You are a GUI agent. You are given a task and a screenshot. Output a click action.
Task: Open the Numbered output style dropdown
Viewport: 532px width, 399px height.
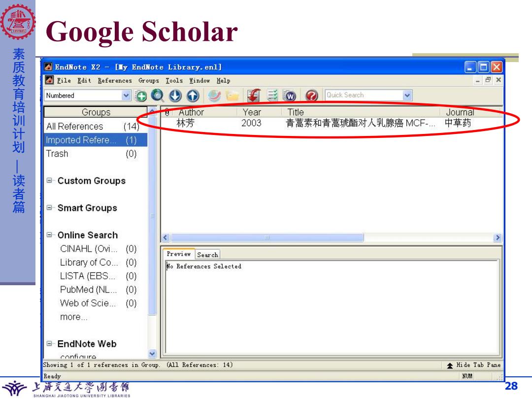pos(126,96)
